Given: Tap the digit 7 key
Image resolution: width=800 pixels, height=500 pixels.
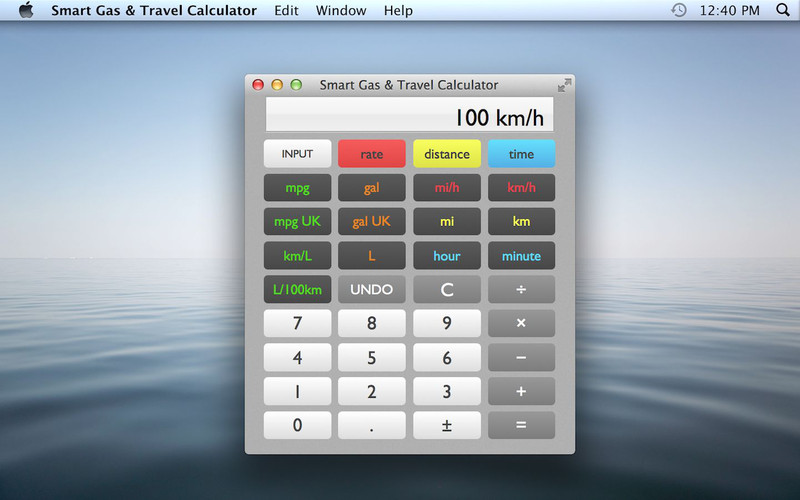Looking at the screenshot, I should click(x=297, y=323).
